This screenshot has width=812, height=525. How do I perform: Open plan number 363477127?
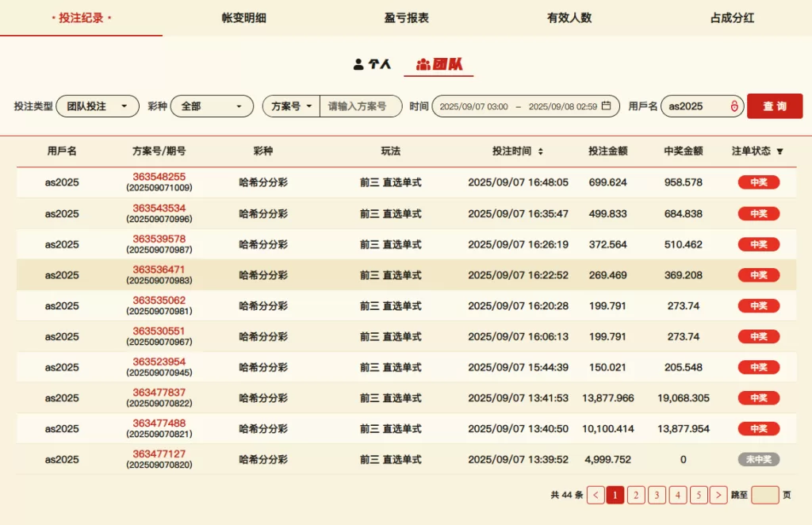pyautogui.click(x=159, y=454)
